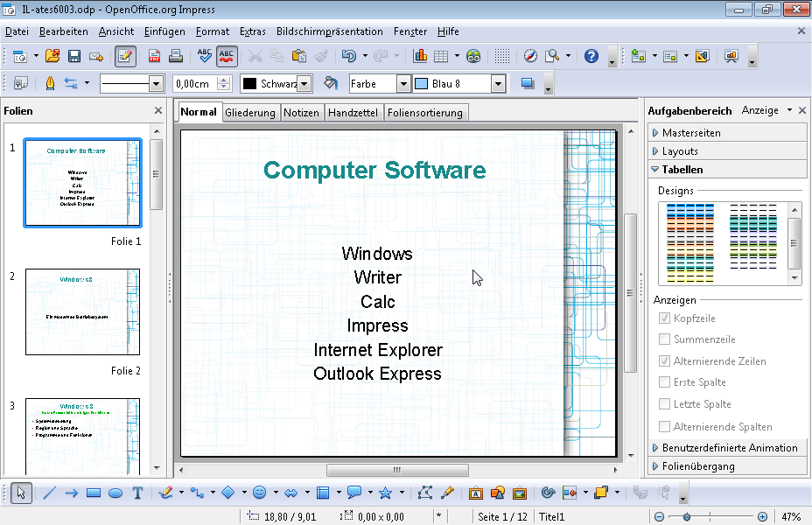Uncheck the Kopfzeile checkbox

point(664,318)
